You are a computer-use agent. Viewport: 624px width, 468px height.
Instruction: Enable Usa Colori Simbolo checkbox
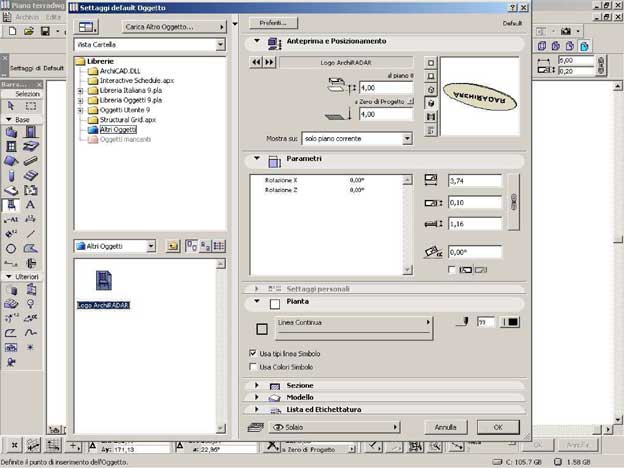[252, 366]
